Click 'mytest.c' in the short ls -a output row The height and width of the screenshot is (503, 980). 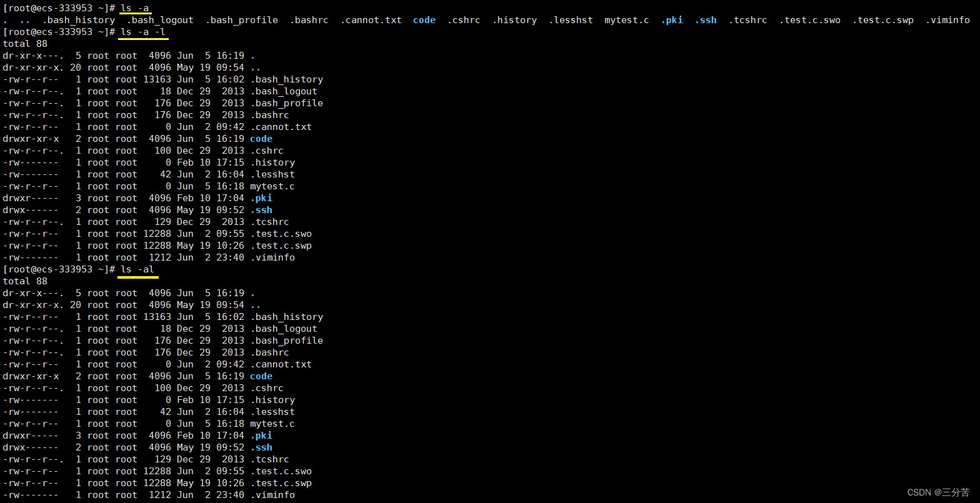click(627, 20)
